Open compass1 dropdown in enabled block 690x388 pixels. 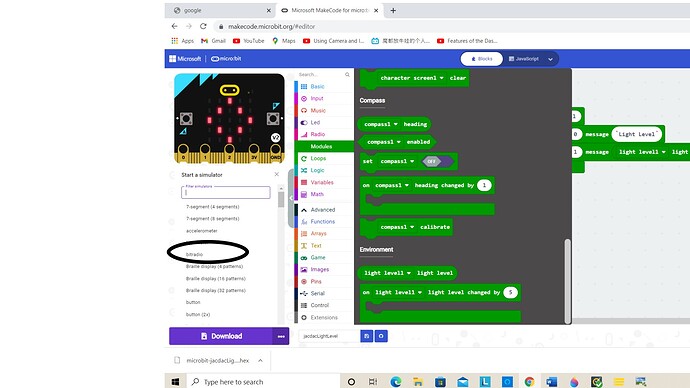point(399,142)
